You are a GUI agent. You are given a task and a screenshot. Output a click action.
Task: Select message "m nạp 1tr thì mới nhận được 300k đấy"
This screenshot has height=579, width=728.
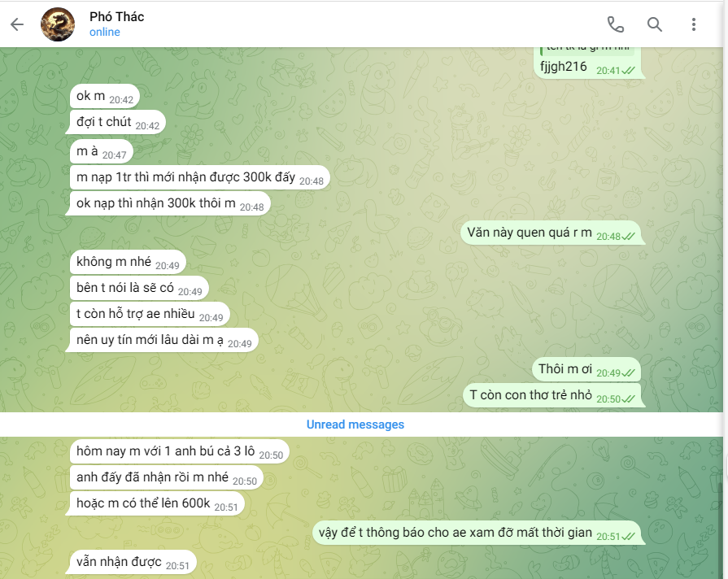point(200,177)
